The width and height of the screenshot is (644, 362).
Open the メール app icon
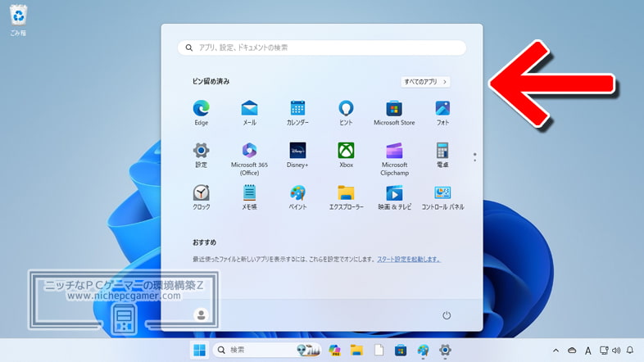pyautogui.click(x=249, y=112)
